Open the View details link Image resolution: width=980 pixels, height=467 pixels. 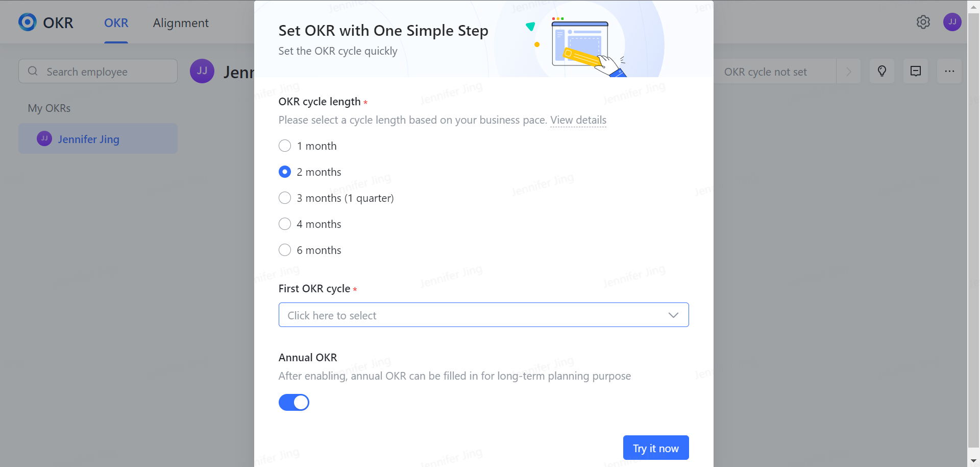578,120
